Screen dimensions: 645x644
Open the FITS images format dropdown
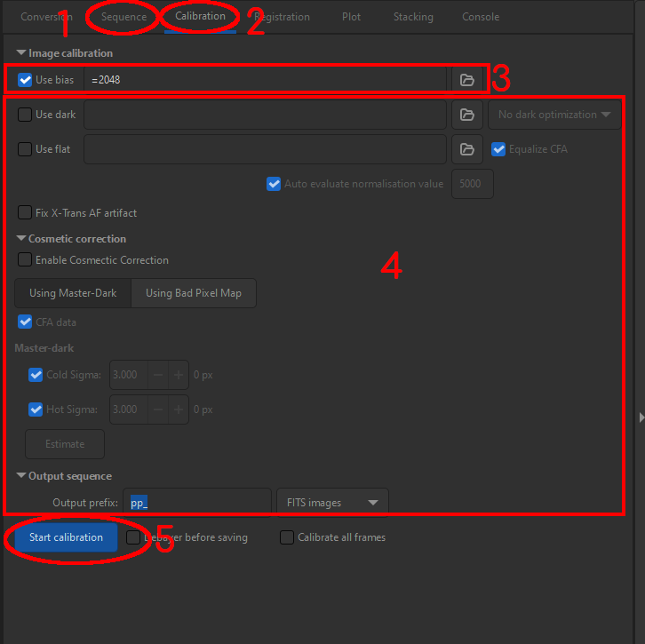pyautogui.click(x=332, y=503)
